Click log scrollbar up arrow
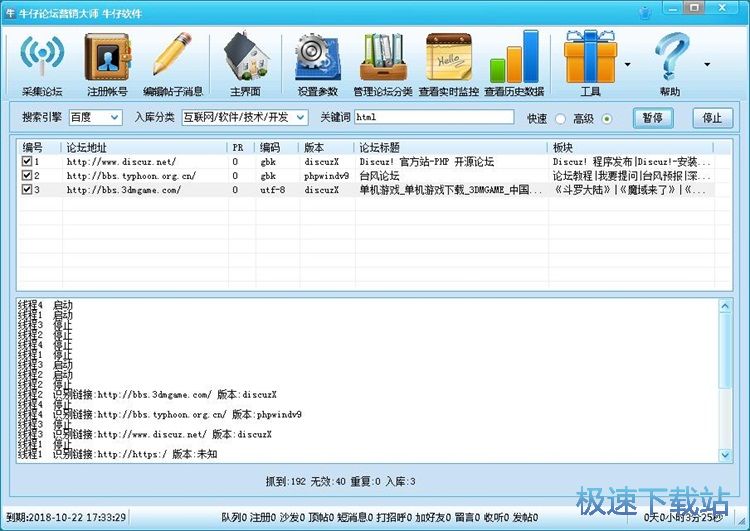Viewport: 750px width, 531px height. pyautogui.click(x=725, y=306)
